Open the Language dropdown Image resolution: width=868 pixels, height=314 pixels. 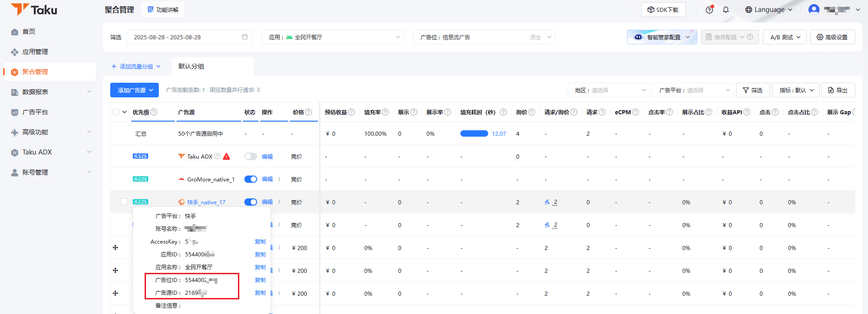coord(769,10)
